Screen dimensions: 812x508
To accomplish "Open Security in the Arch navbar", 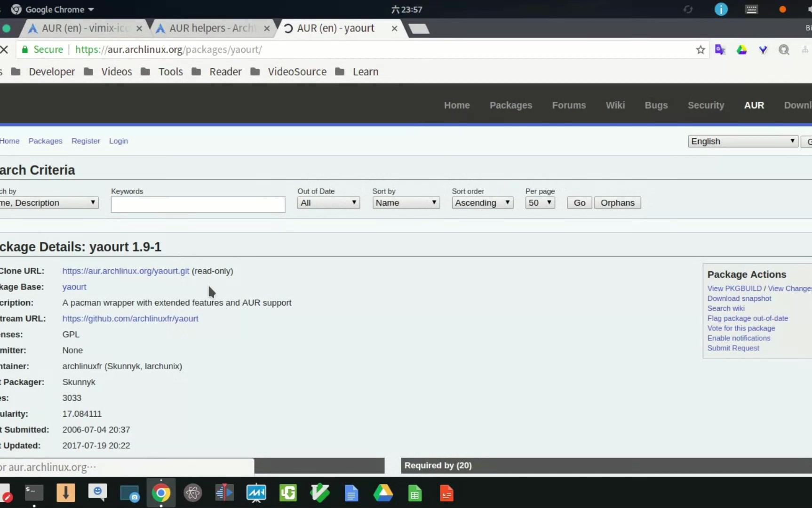I will [706, 105].
